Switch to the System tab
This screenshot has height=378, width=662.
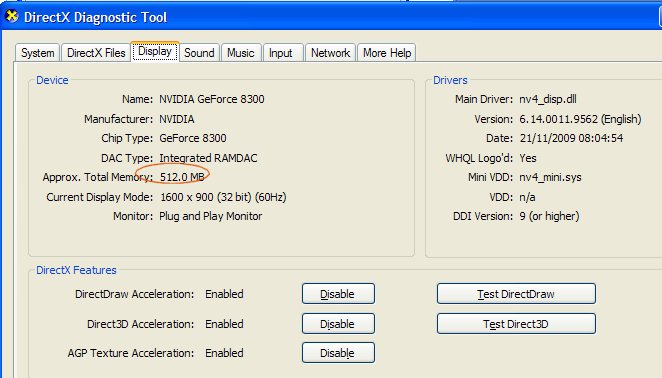38,53
